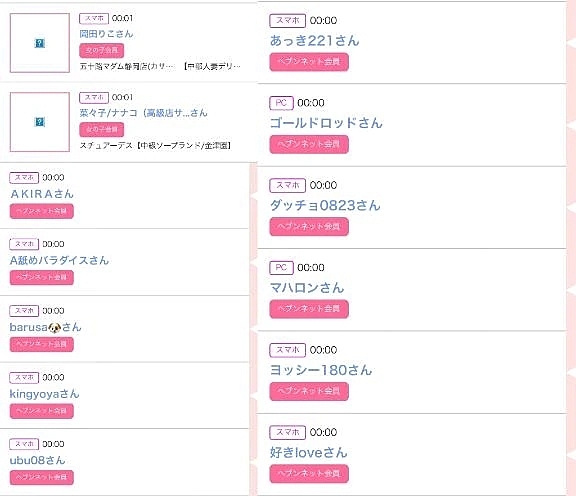Open ubu08さん member profile
This screenshot has width=576, height=496.
37,460
